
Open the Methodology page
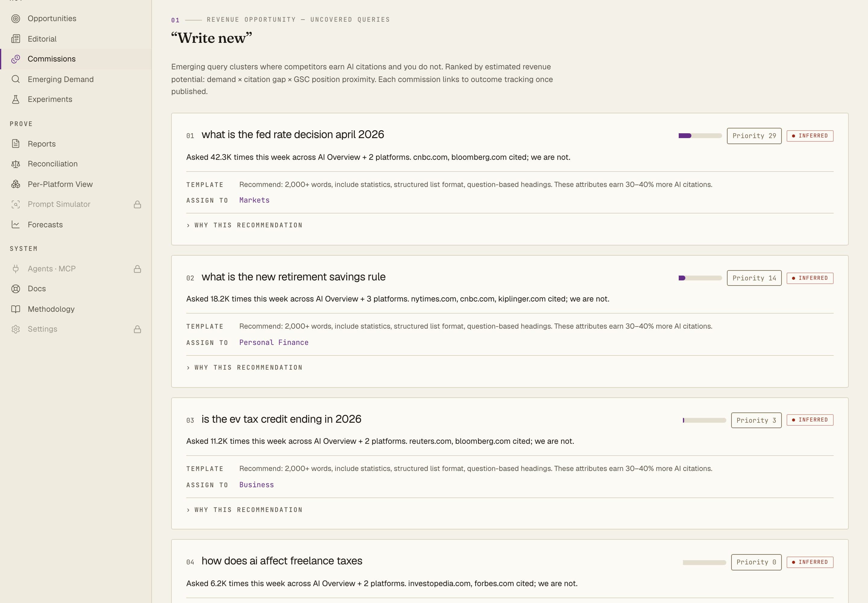[76, 309]
